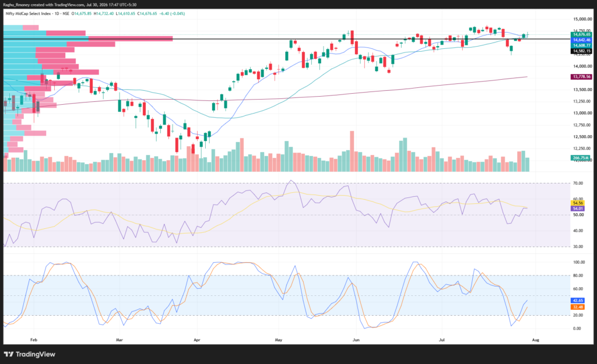The width and height of the screenshot is (597, 364).
Task: Click the change value −6.40 (−0.04%)
Action: (x=173, y=14)
